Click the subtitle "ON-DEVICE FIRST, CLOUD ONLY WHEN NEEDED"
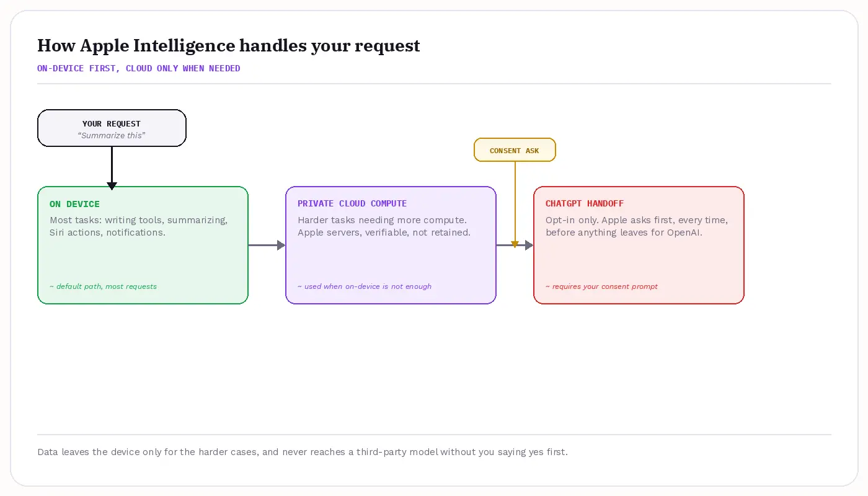 [139, 68]
